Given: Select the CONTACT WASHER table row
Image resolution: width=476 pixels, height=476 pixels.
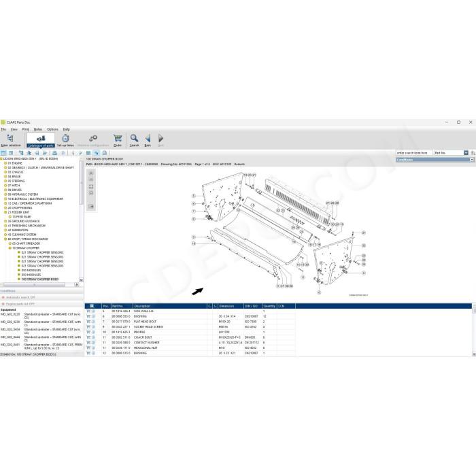Looking at the screenshot, I should pos(190,343).
